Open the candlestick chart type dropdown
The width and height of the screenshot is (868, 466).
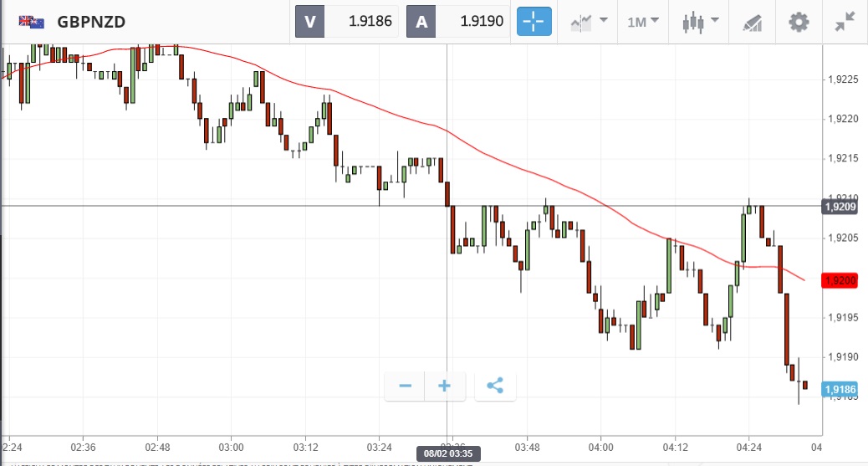[x=701, y=22]
